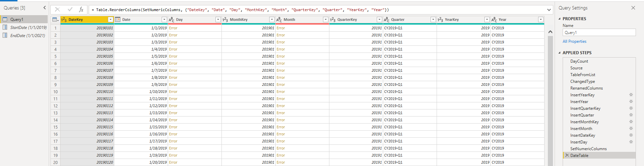
Task: Select Query1 in the Queries list
Action: click(x=24, y=19)
